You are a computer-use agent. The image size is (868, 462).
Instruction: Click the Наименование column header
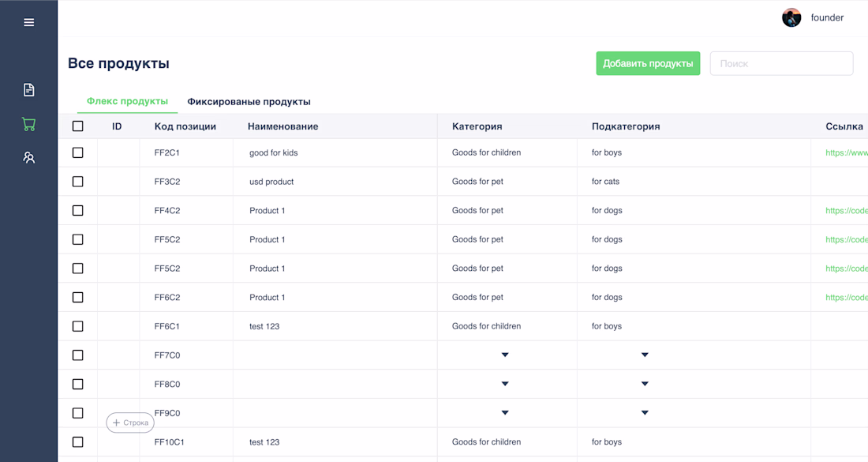coord(282,126)
